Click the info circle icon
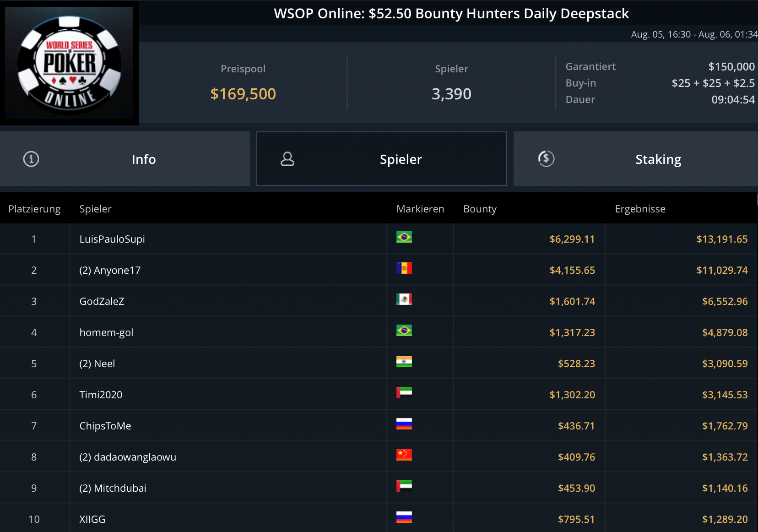The height and width of the screenshot is (532, 758). 31,159
